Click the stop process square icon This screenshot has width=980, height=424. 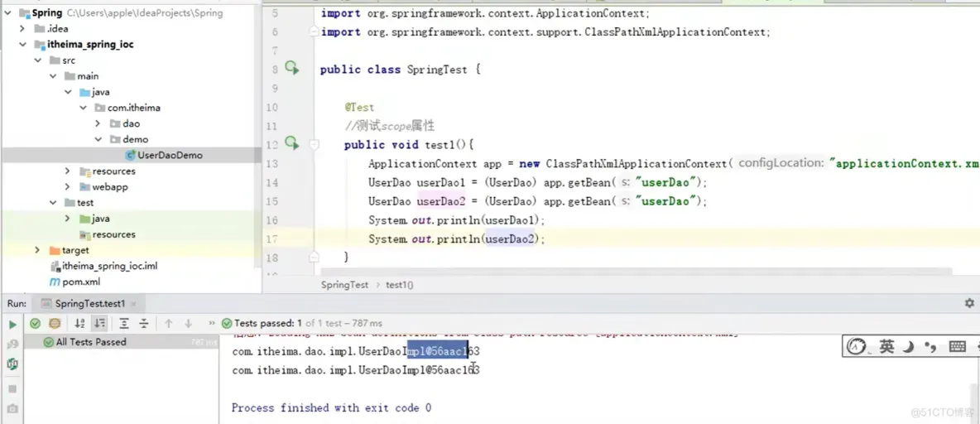pos(12,388)
